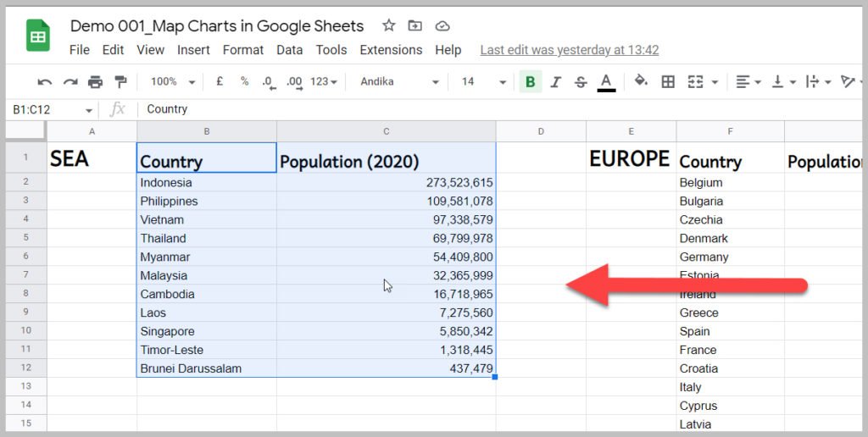Click the move to folder icon
The width and height of the screenshot is (868, 437).
coord(415,25)
